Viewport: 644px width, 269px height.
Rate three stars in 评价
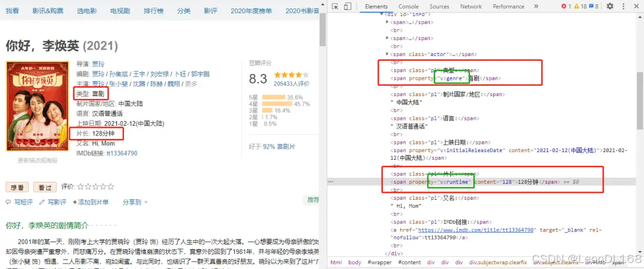tap(95, 187)
